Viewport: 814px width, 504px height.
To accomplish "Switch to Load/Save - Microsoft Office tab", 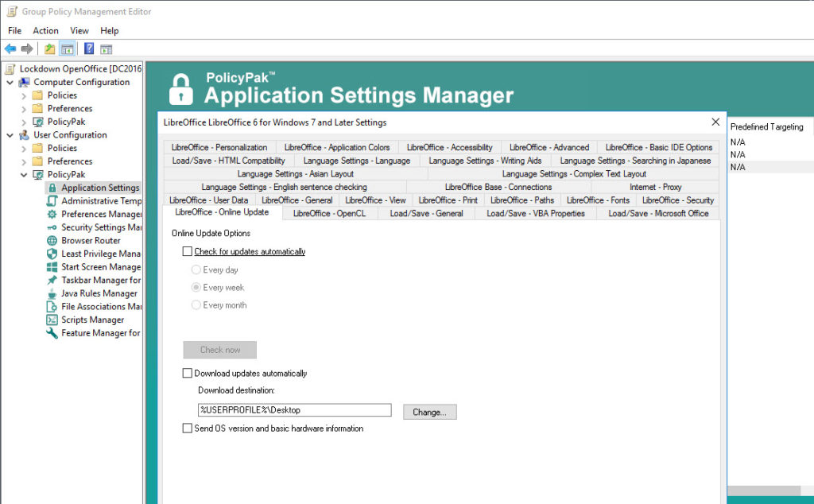I will [x=658, y=213].
